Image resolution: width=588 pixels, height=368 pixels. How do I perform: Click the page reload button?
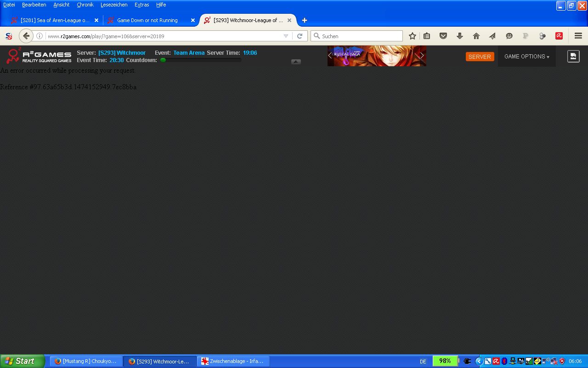(x=300, y=36)
